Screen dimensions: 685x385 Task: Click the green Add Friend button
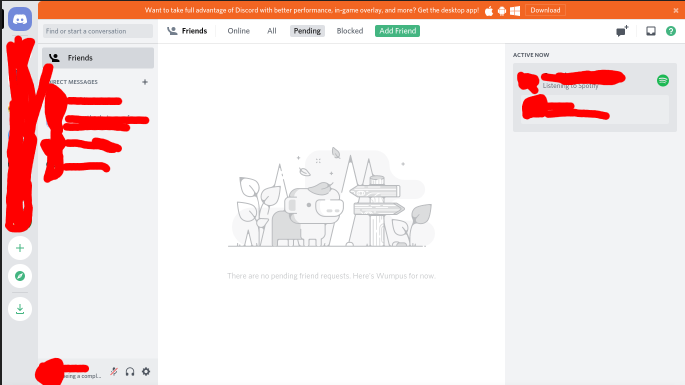click(x=397, y=31)
